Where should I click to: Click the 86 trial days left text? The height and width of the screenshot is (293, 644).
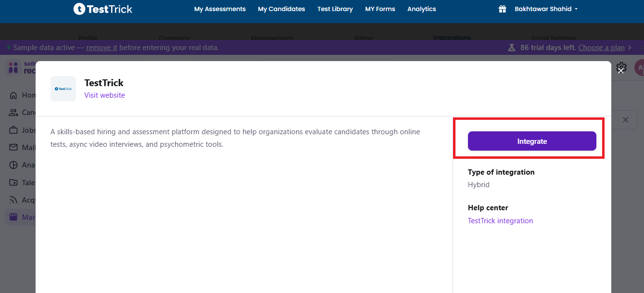[548, 48]
